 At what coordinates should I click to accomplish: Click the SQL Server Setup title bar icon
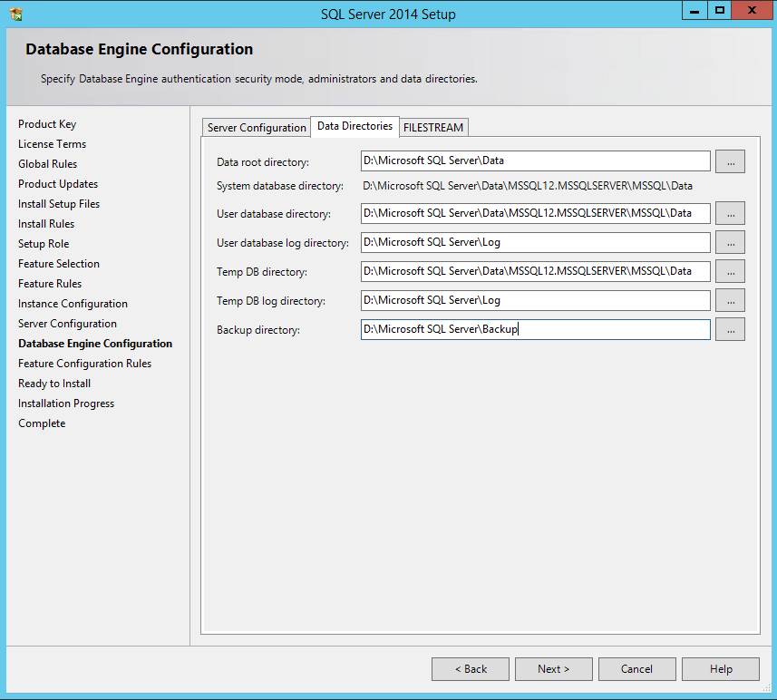16,14
